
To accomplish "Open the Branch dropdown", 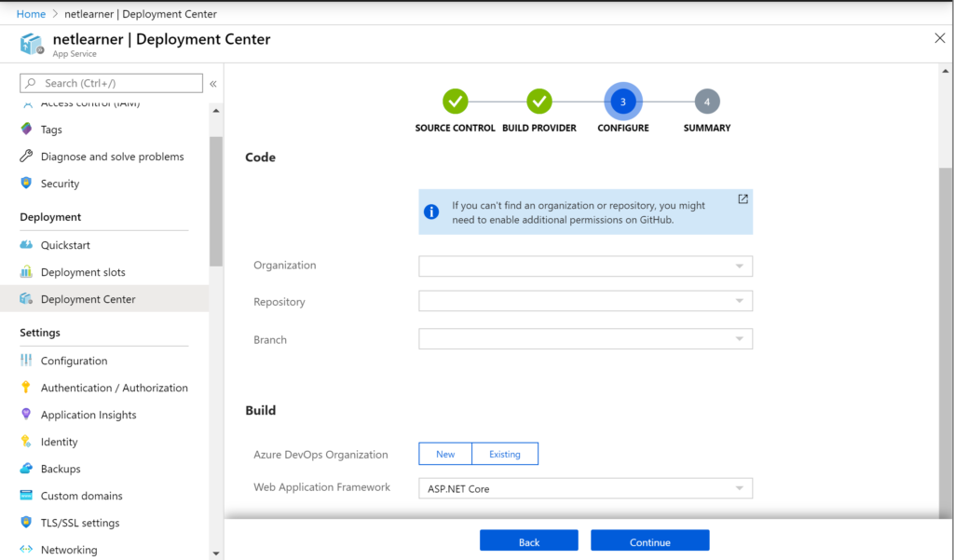I will click(x=585, y=339).
